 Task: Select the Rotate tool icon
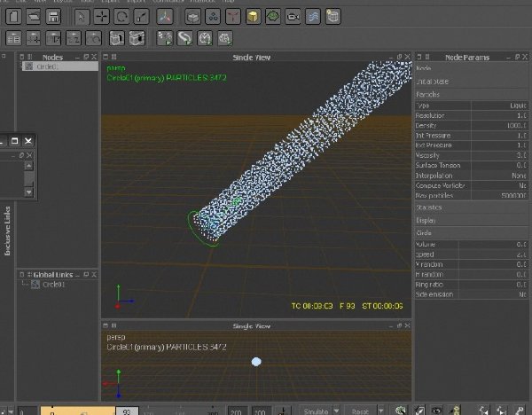coord(121,16)
